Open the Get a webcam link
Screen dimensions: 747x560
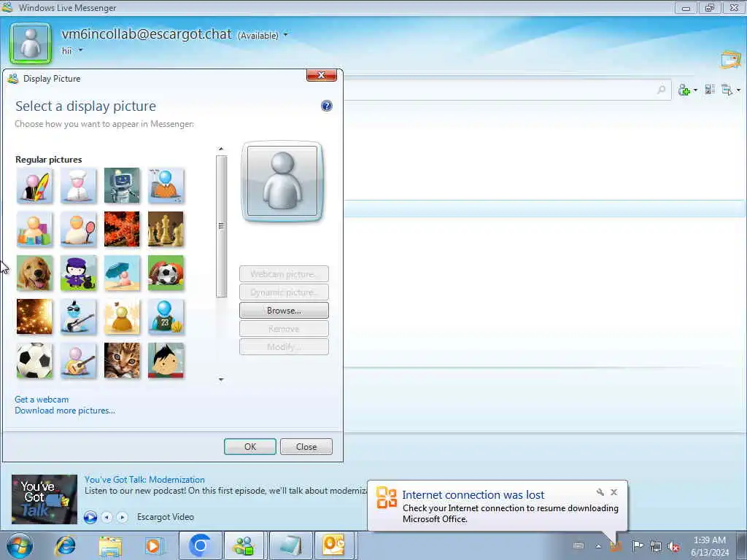(42, 400)
